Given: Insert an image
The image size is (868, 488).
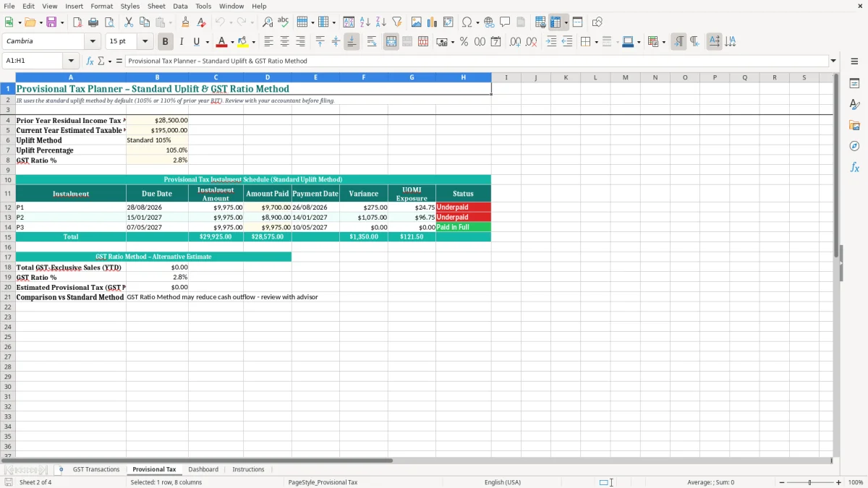Looking at the screenshot, I should pyautogui.click(x=417, y=22).
